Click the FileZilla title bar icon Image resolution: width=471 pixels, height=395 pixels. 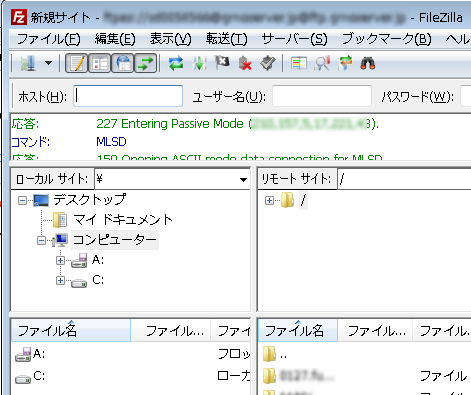click(x=19, y=17)
